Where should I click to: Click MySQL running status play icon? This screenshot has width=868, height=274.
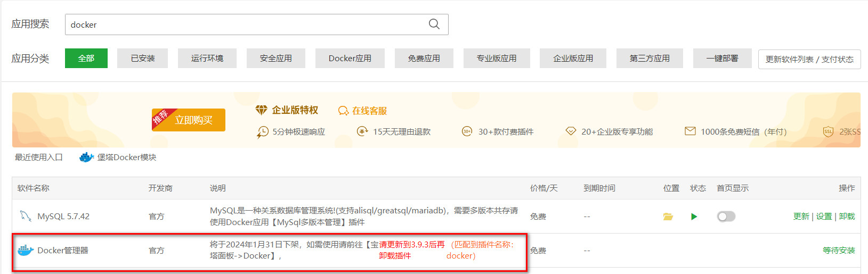click(694, 217)
